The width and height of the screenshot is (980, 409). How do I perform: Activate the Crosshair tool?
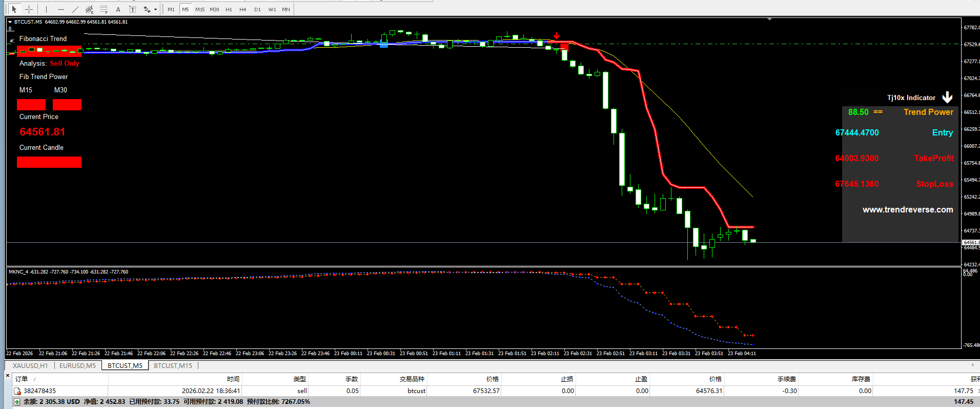(29, 9)
